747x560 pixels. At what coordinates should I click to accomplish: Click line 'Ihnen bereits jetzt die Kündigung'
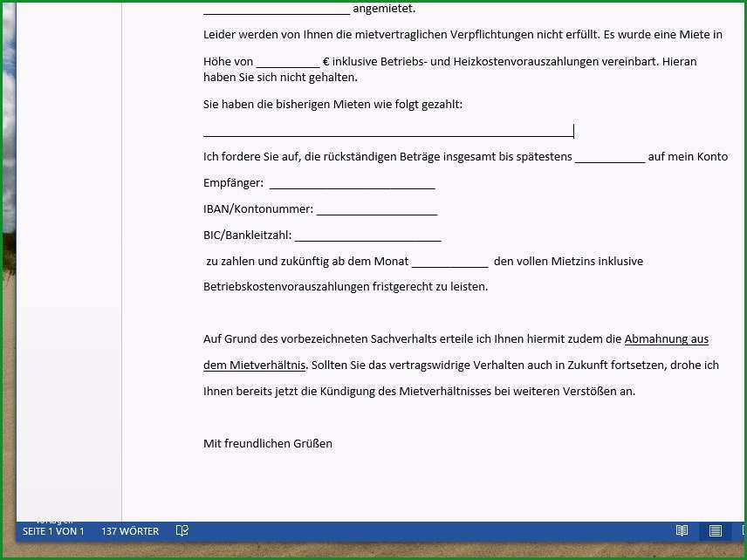[419, 392]
